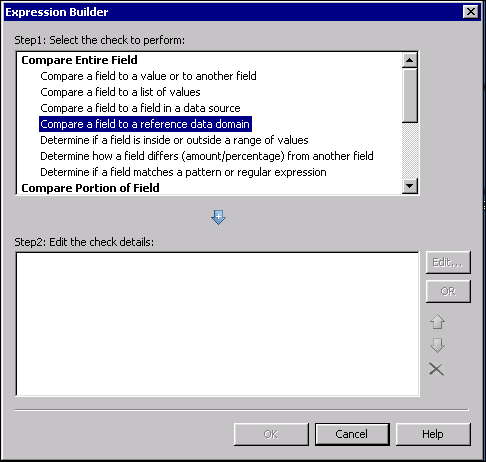Image resolution: width=486 pixels, height=462 pixels.
Task: Click the move-up arrow icon
Action: (x=437, y=322)
